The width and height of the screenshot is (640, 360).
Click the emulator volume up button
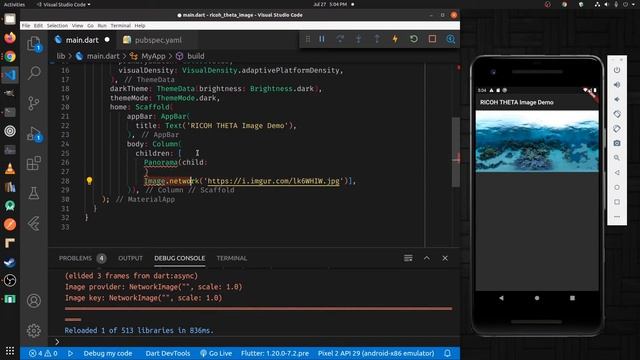point(617,84)
